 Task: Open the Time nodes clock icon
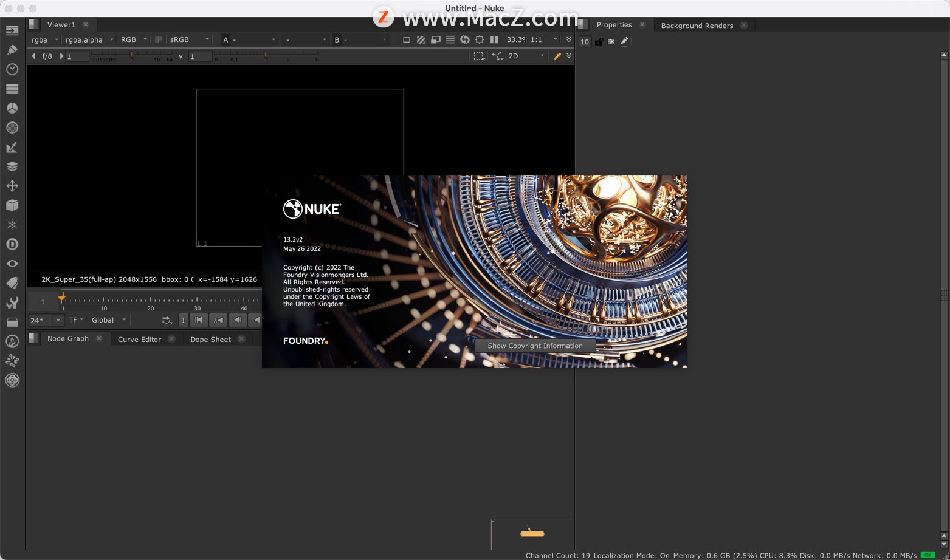coord(12,69)
